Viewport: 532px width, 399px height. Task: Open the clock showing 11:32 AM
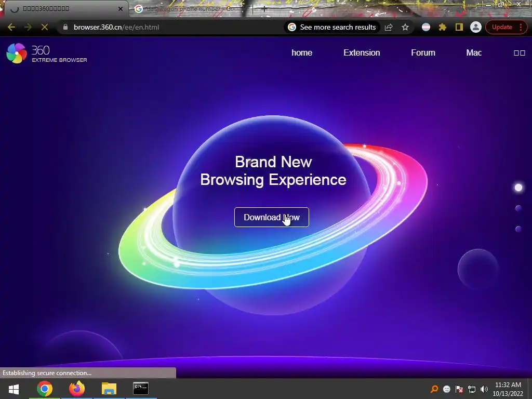click(508, 389)
